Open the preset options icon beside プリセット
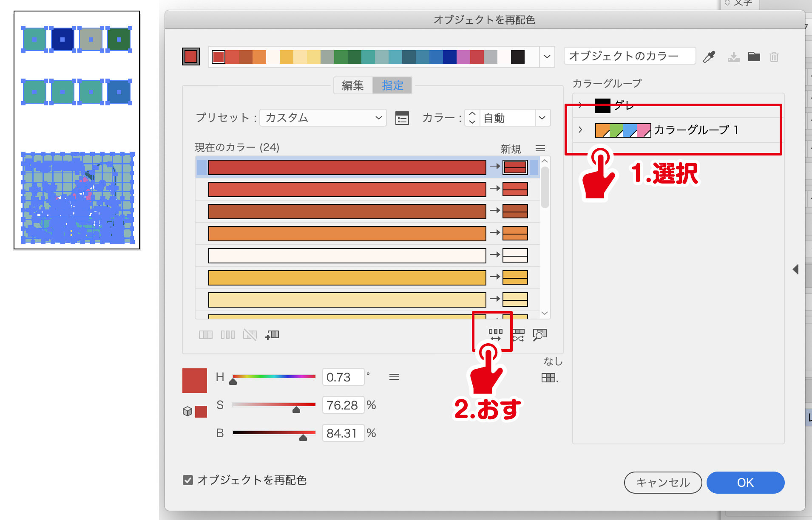The width and height of the screenshot is (812, 520). tap(401, 118)
